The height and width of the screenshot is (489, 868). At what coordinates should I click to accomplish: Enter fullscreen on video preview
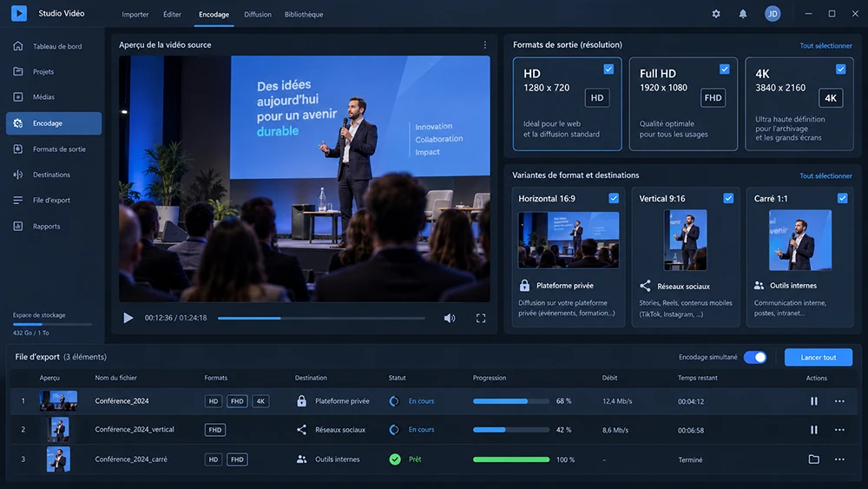click(x=481, y=318)
